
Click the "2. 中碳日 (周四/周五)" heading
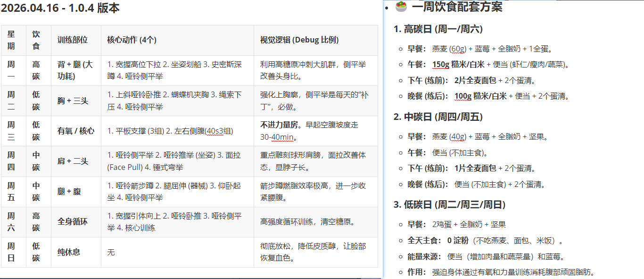438,117
